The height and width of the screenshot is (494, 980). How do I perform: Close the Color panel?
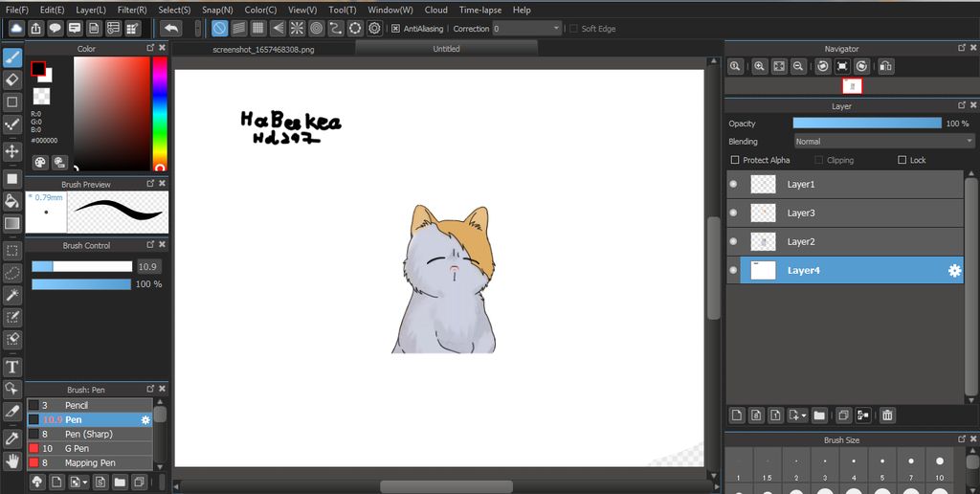tap(162, 48)
